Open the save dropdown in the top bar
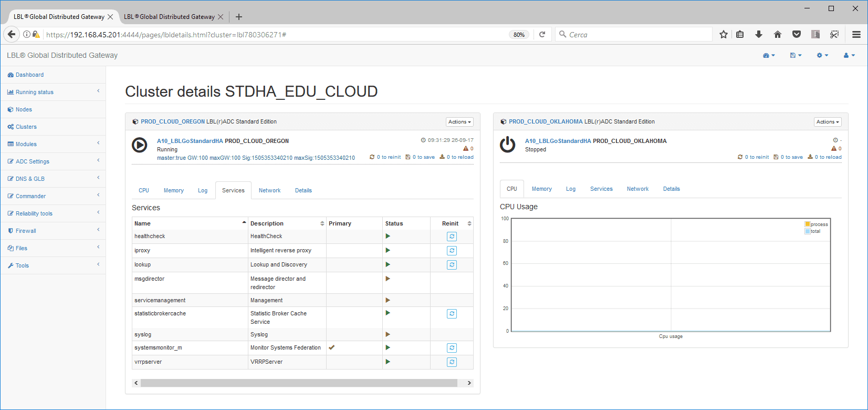 coord(796,55)
